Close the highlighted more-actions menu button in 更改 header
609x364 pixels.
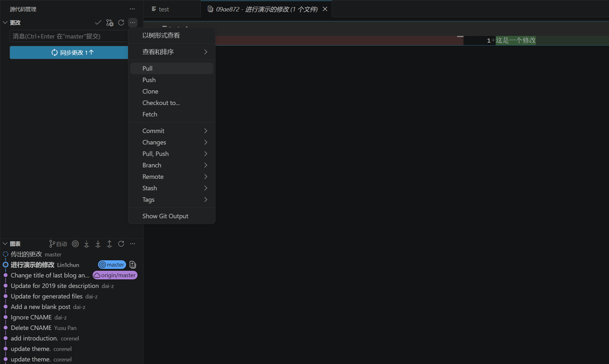pos(132,23)
